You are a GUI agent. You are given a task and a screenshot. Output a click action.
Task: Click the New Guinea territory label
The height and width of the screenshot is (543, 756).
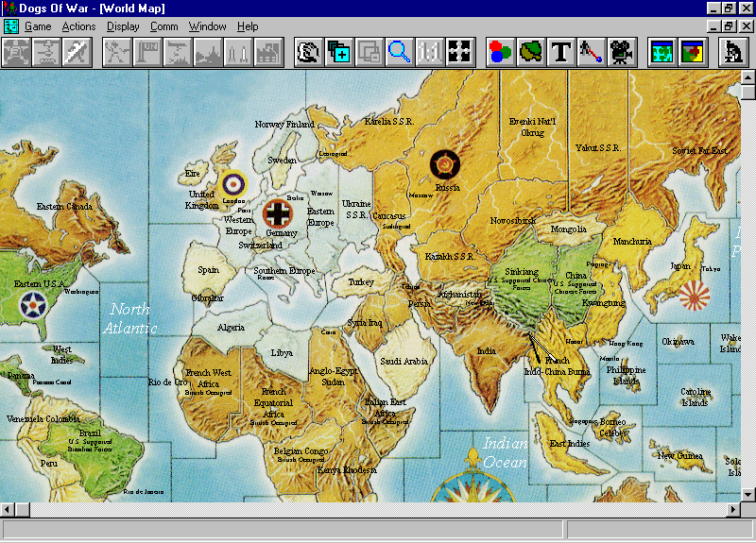click(x=679, y=455)
